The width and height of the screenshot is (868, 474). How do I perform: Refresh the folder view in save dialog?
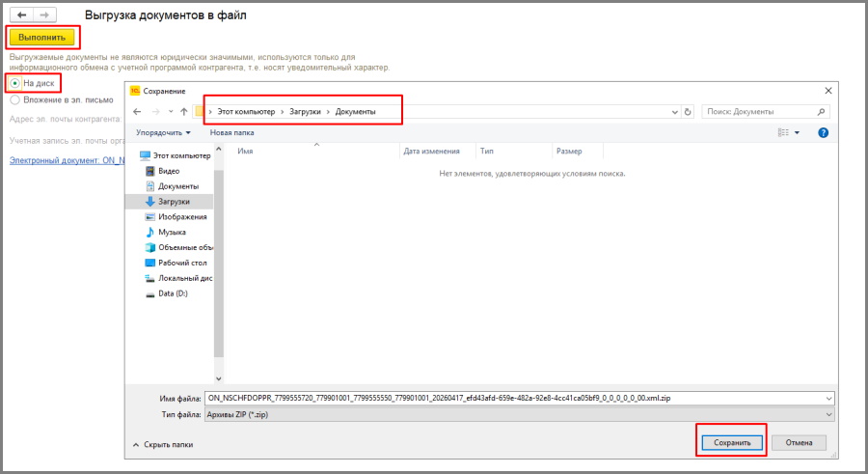tap(688, 112)
